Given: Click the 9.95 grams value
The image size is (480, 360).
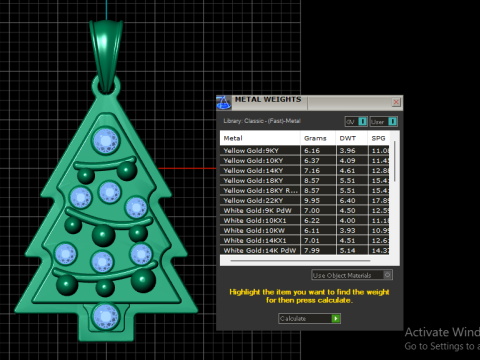Looking at the screenshot, I should [312, 201].
